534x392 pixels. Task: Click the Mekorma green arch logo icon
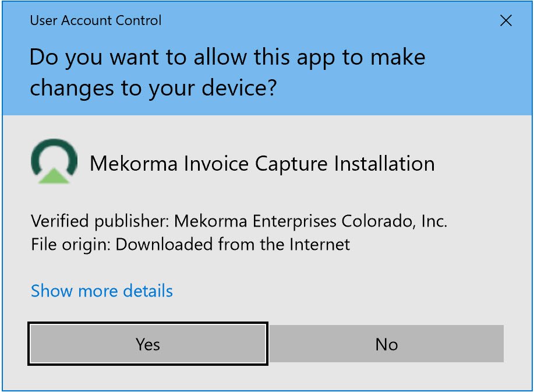point(54,161)
